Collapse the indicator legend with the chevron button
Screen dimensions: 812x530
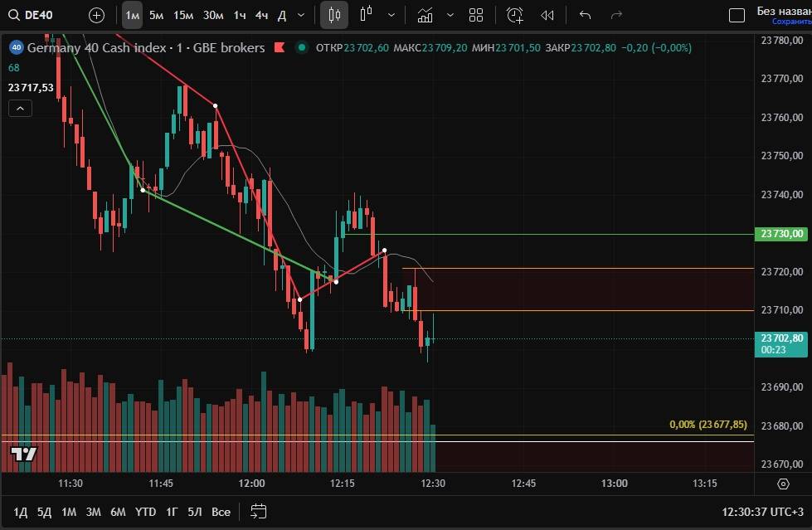(20, 108)
